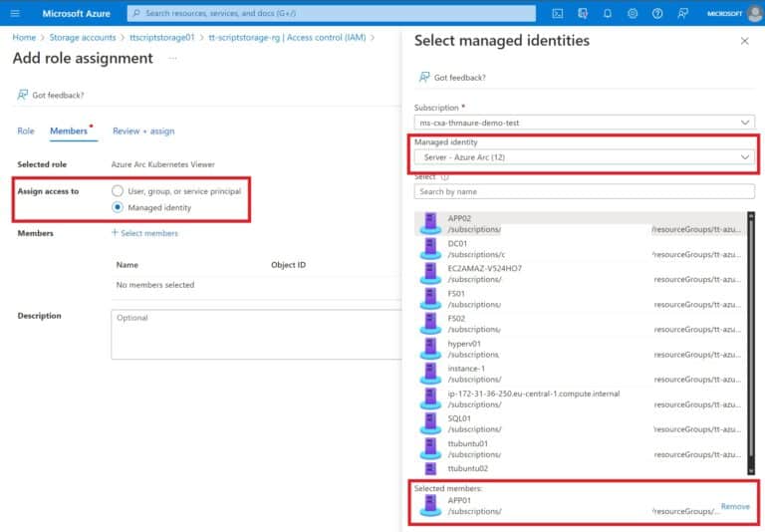This screenshot has width=765, height=532.
Task: Click the APP02 server icon
Action: tap(430, 223)
